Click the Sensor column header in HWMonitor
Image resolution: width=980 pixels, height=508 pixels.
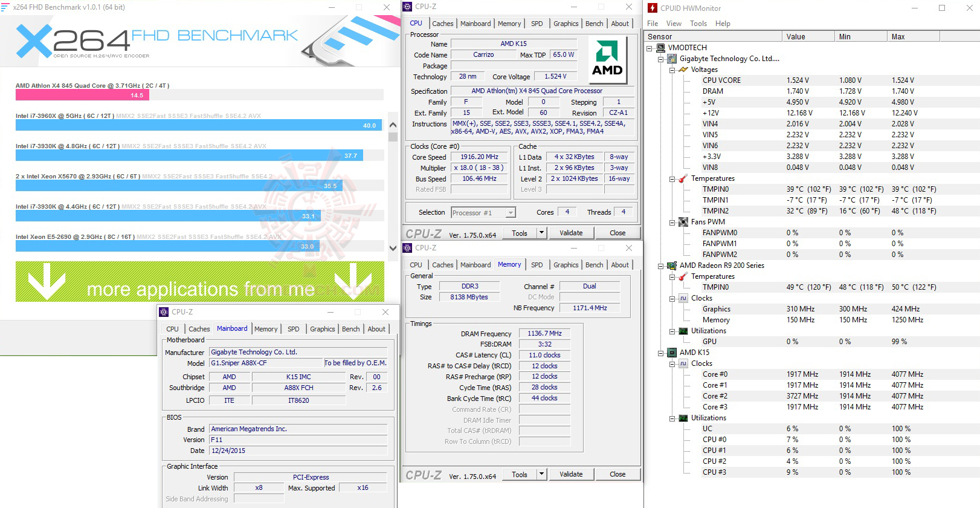(x=713, y=37)
